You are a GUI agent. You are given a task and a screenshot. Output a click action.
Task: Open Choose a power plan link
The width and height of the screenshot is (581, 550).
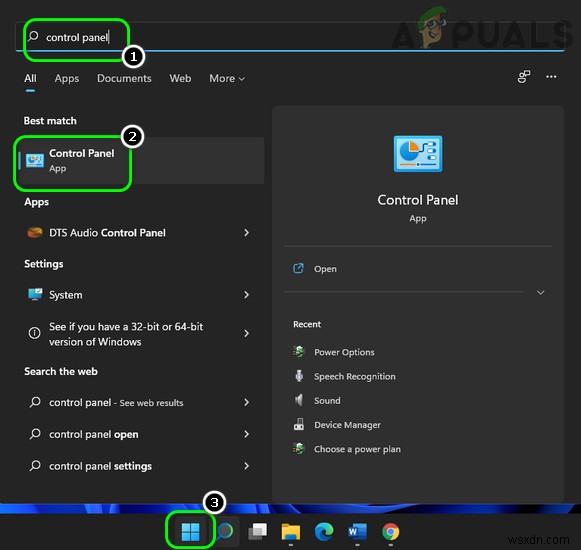(357, 449)
